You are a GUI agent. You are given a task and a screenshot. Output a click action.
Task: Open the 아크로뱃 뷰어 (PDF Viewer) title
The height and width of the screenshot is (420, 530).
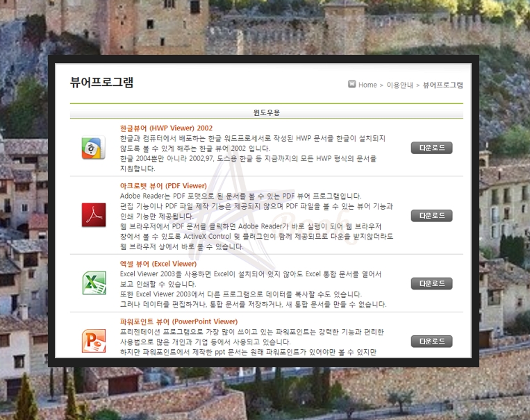point(163,186)
